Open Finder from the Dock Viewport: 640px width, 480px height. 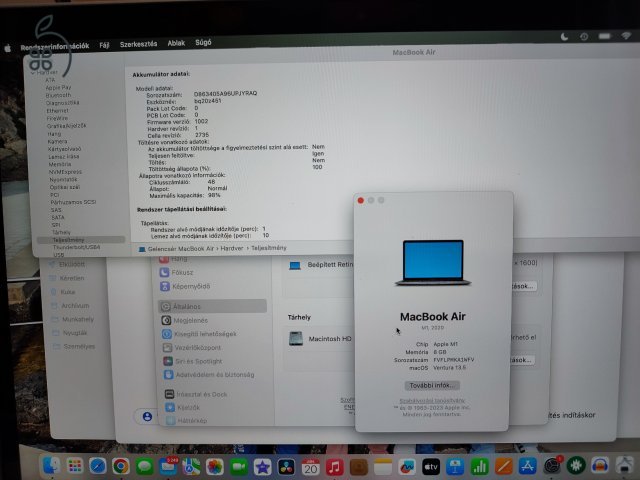(x=52, y=465)
